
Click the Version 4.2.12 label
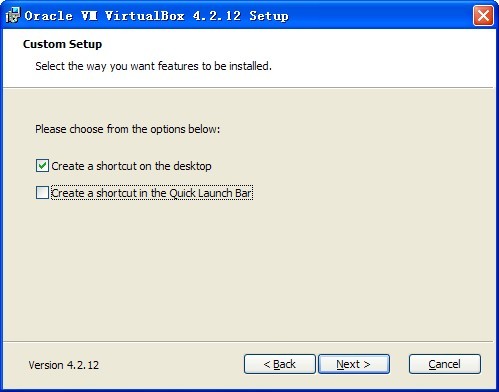(64, 365)
